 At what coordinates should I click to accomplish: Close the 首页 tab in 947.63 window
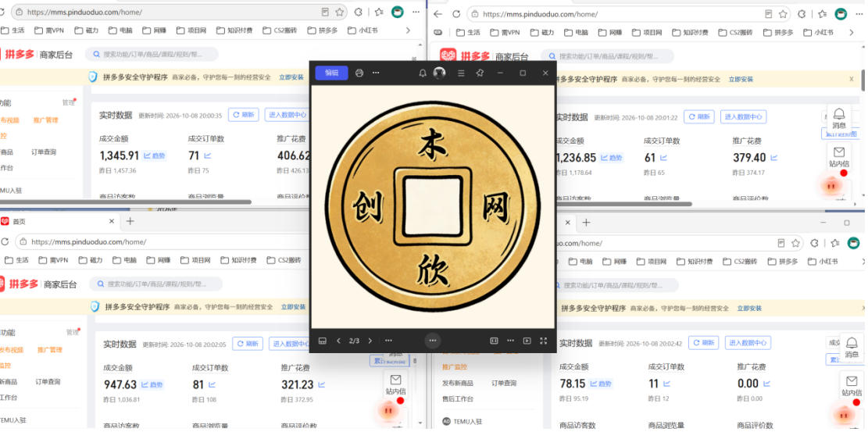[111, 221]
